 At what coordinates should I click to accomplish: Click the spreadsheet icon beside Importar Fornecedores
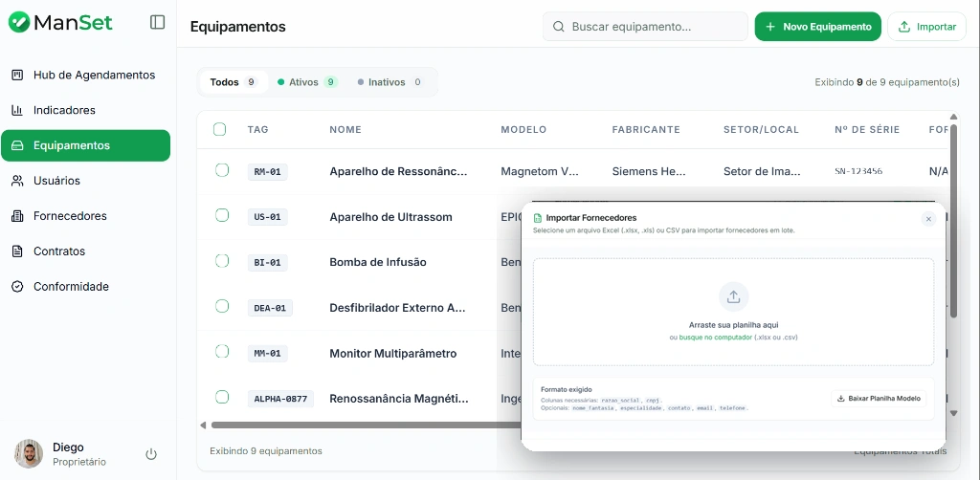pos(538,218)
